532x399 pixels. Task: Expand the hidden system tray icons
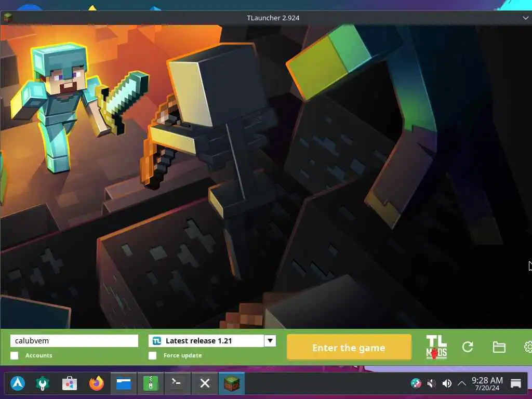pos(462,383)
